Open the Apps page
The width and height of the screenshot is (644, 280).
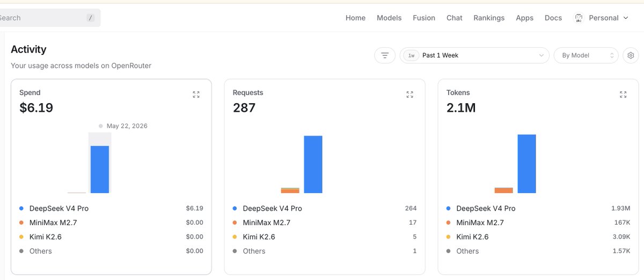(x=524, y=18)
